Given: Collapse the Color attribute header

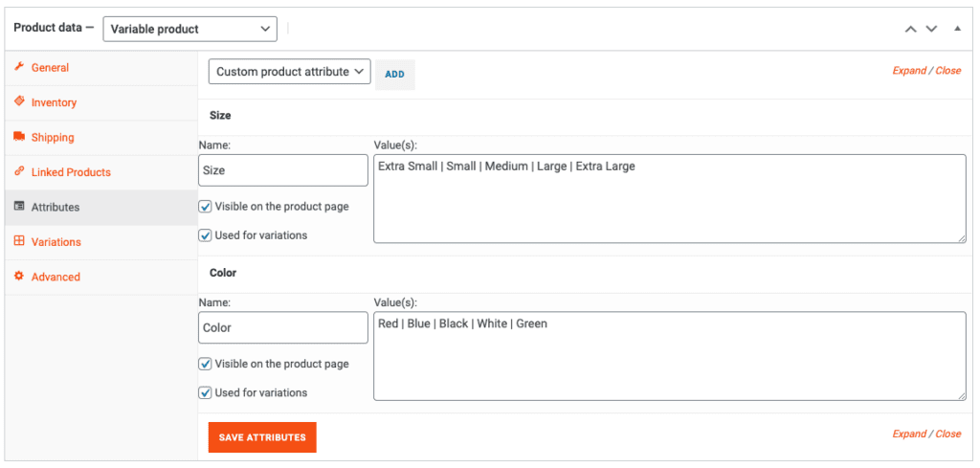Looking at the screenshot, I should coord(587,273).
